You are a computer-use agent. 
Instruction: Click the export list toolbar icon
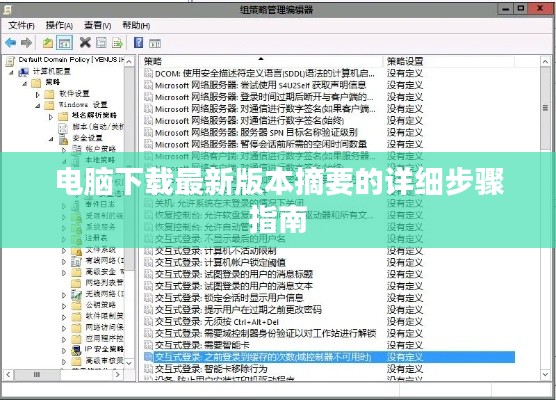tap(117, 43)
